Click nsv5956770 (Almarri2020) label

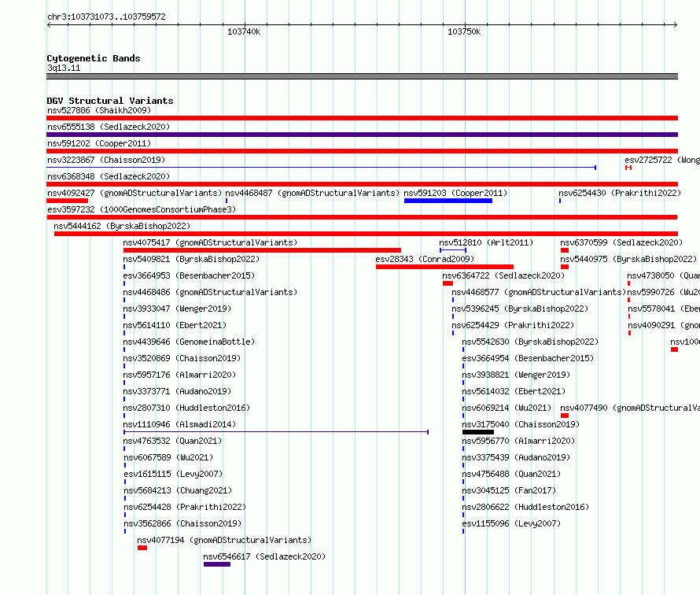pyautogui.click(x=518, y=441)
